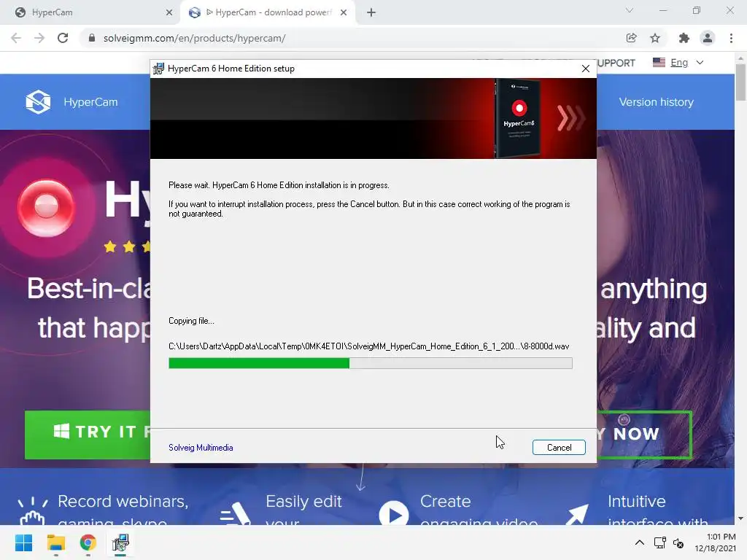Open Version history page link

click(x=656, y=102)
